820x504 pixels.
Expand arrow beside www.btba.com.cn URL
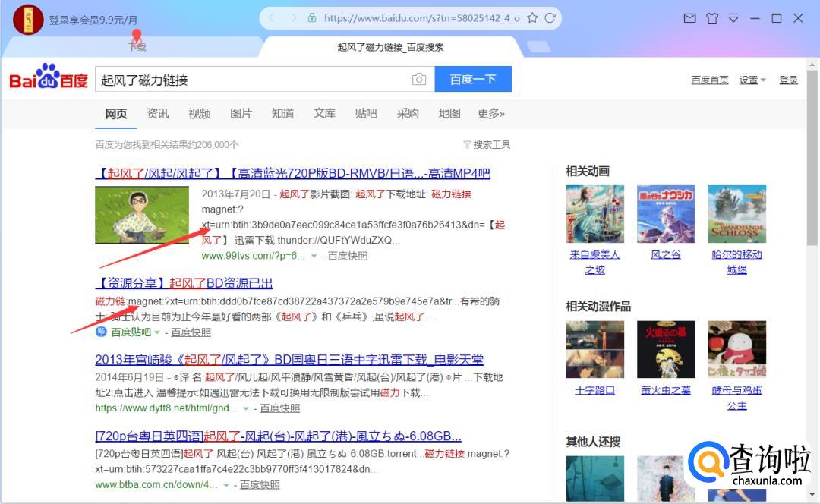[x=226, y=485]
